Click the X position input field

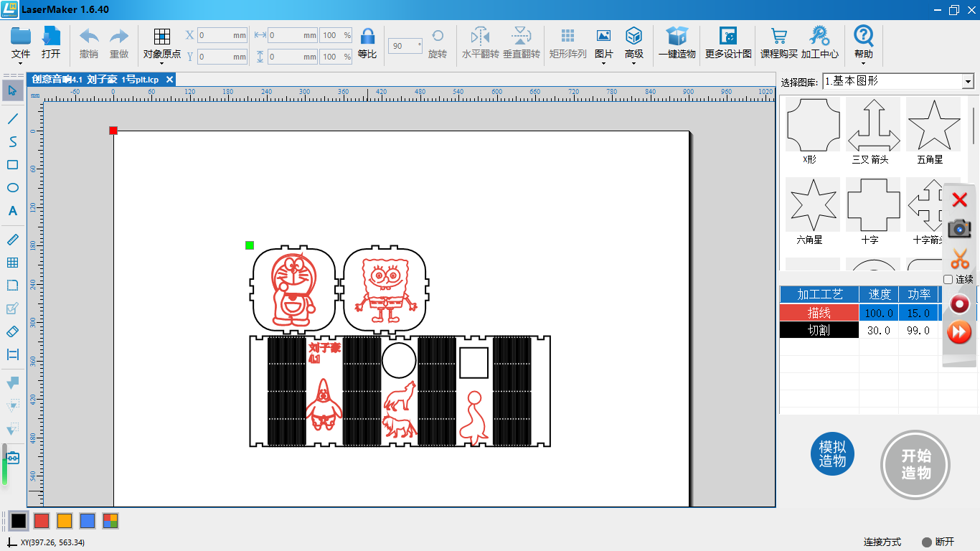pos(222,34)
